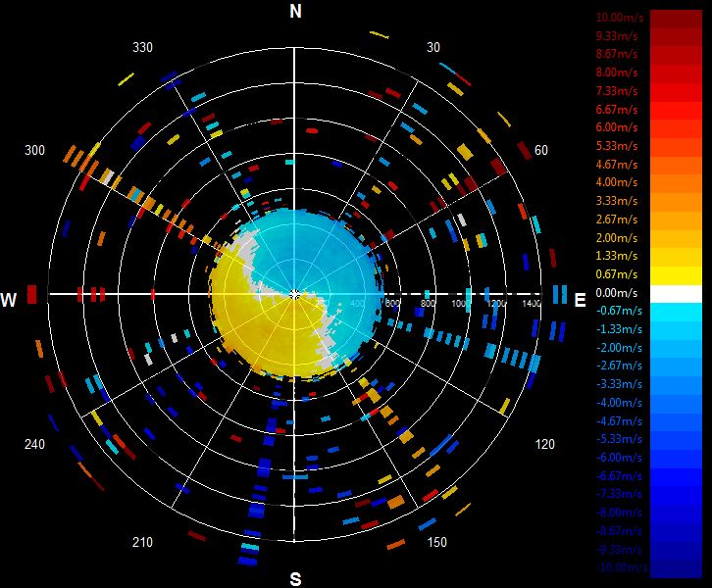Click the white 0.00m/s color band
Screen dimensions: 712x588
pos(676,294)
